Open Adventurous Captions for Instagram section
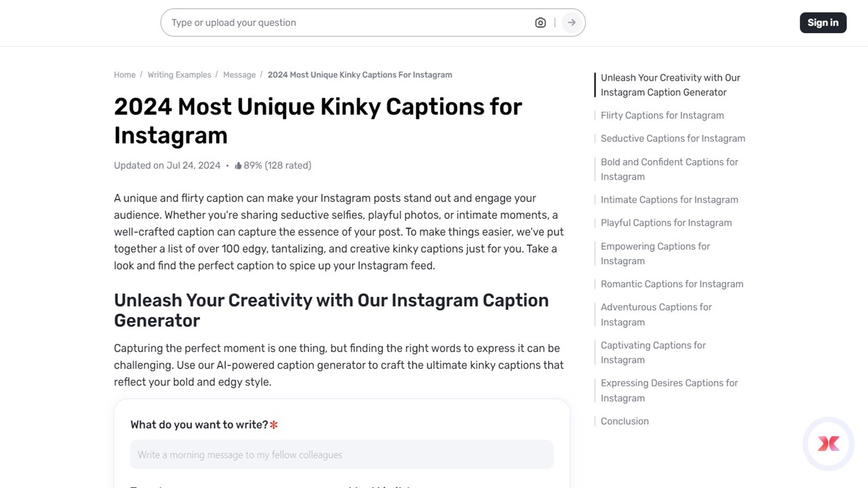The image size is (868, 488). [x=656, y=314]
